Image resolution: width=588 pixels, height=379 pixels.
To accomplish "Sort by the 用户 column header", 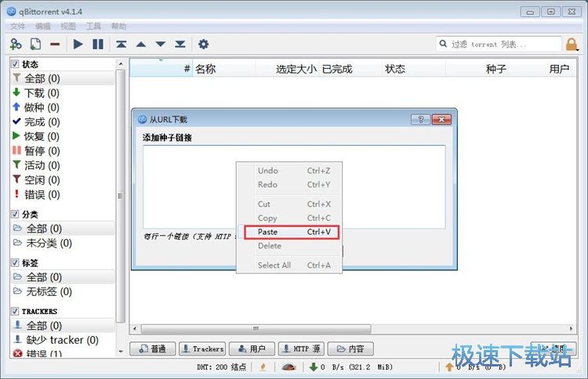I will (540, 69).
